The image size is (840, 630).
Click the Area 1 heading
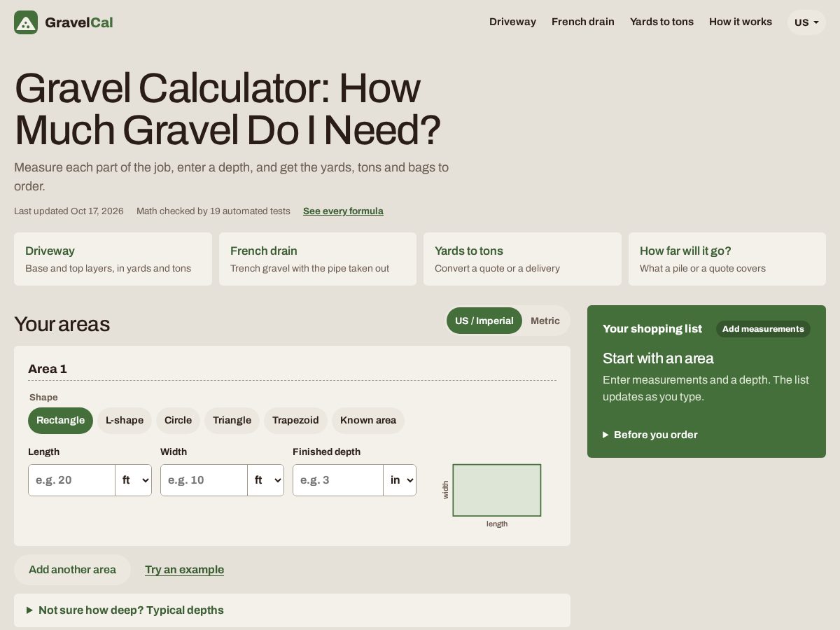[x=48, y=369]
